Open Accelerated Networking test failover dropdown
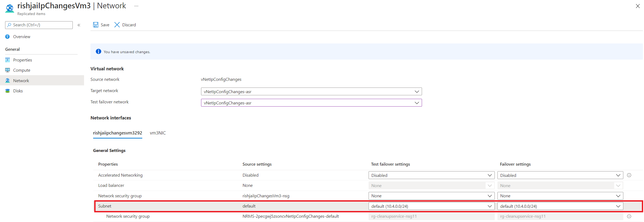This screenshot has height=222, width=644. point(431,175)
